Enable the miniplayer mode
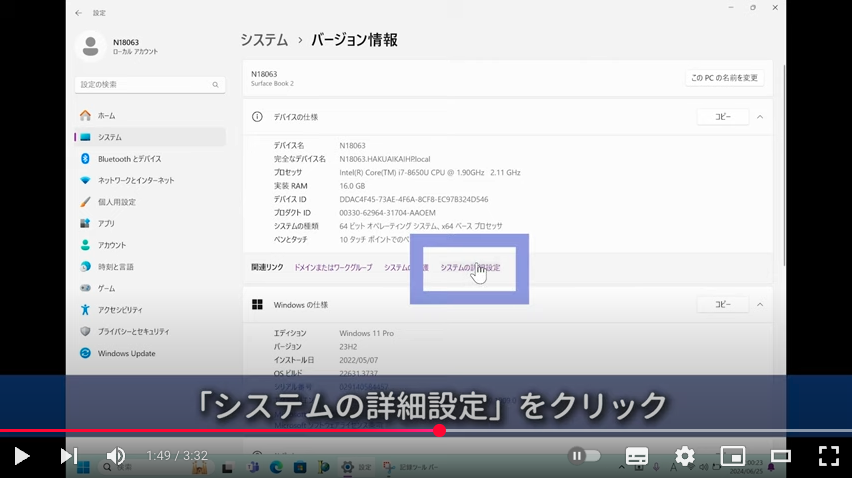The image size is (852, 478). (x=732, y=456)
